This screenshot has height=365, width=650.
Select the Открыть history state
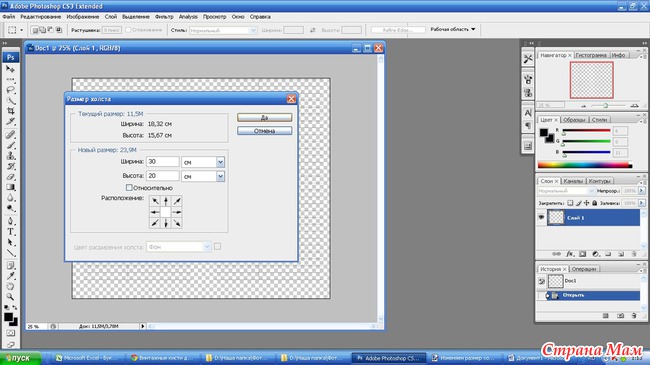(589, 295)
